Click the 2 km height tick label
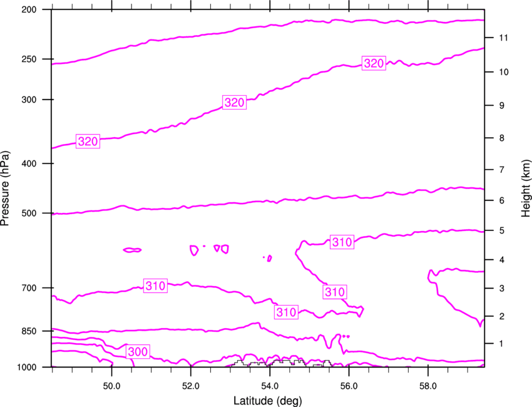The image size is (532, 407). pos(501,316)
